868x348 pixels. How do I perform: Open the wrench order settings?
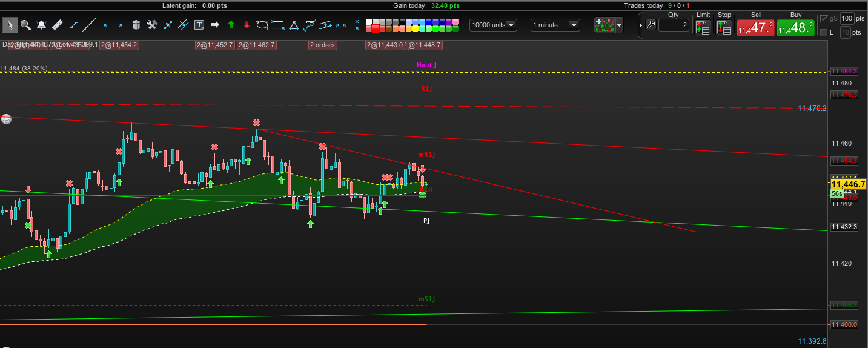point(651,25)
